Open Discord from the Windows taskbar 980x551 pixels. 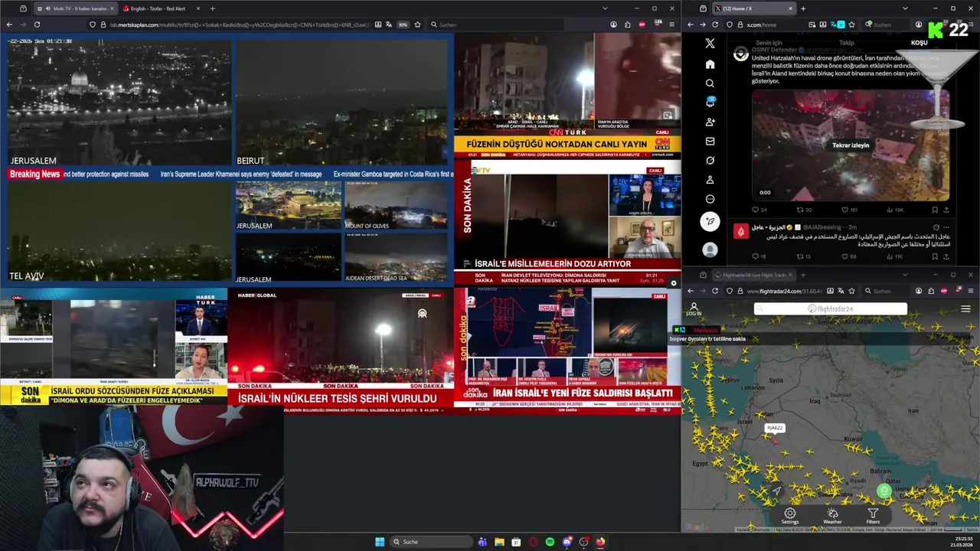(567, 542)
